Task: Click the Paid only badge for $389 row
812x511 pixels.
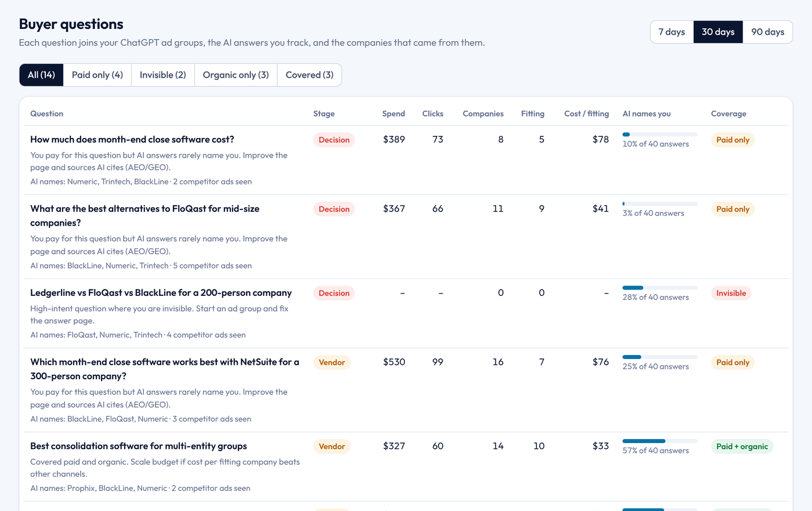Action: coord(733,140)
